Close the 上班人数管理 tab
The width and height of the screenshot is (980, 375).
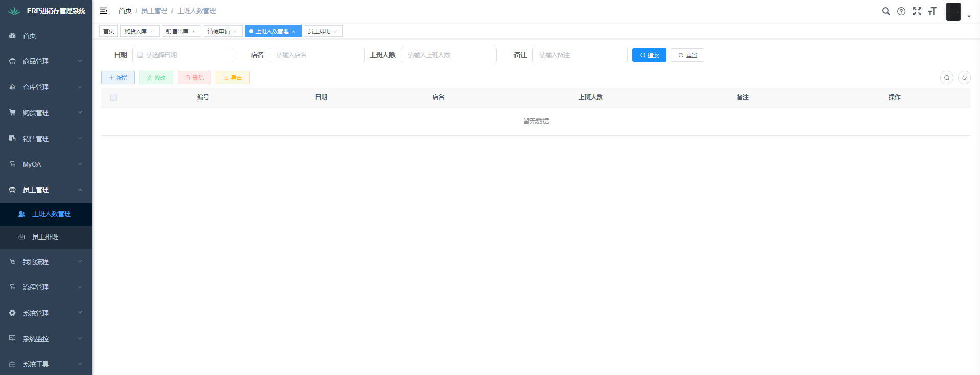click(294, 32)
